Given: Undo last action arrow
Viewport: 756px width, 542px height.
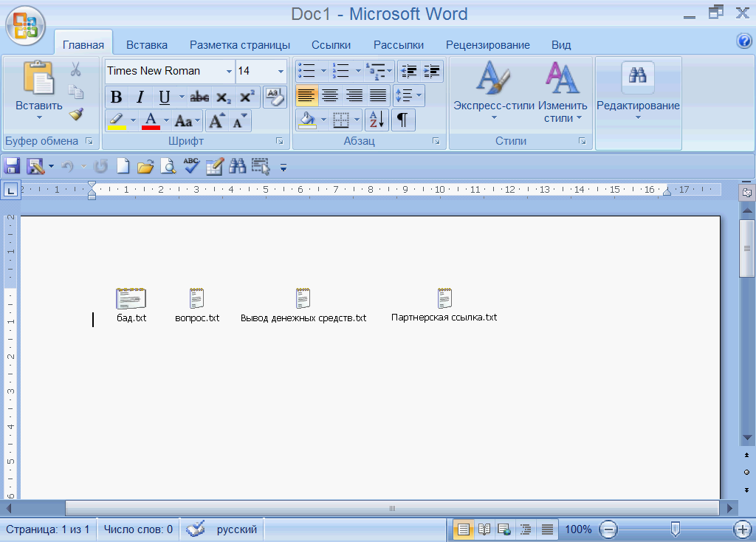Looking at the screenshot, I should [x=67, y=167].
